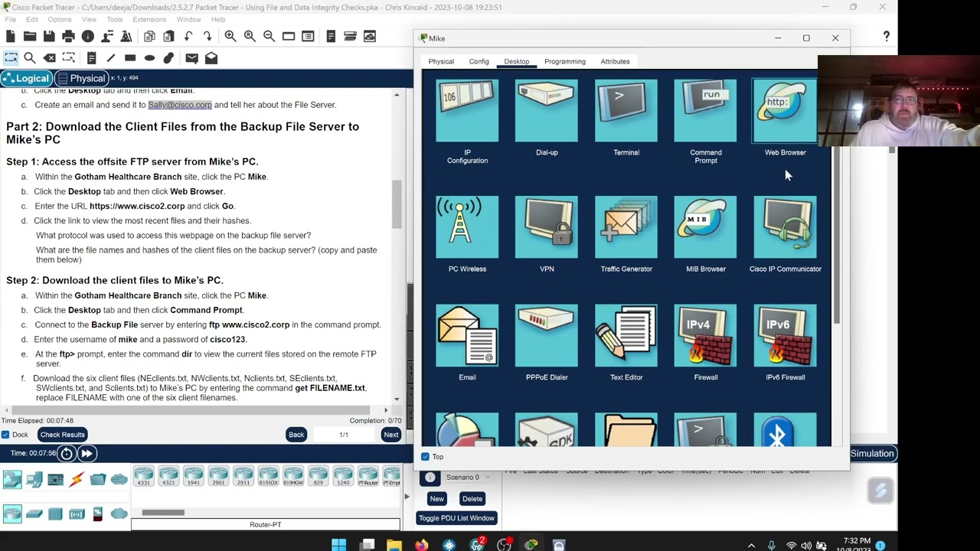This screenshot has width=980, height=551.
Task: Click the Zoom In magnifier icon
Action: pyautogui.click(x=230, y=36)
